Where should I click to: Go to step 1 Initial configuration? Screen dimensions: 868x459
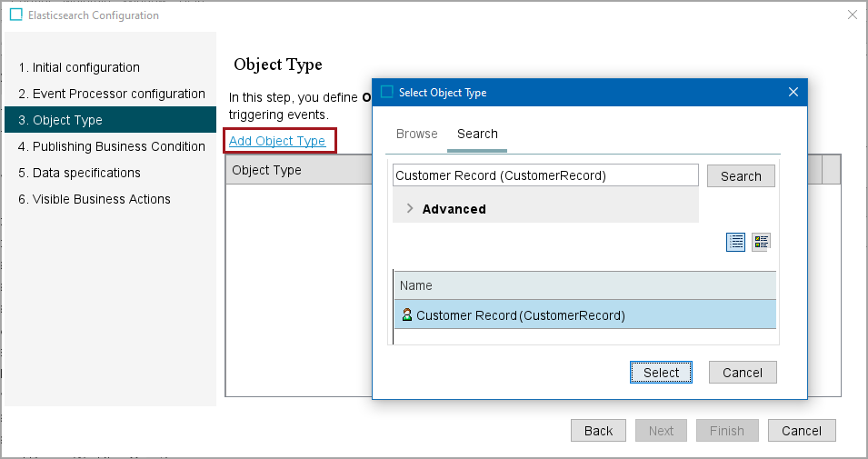pos(110,67)
